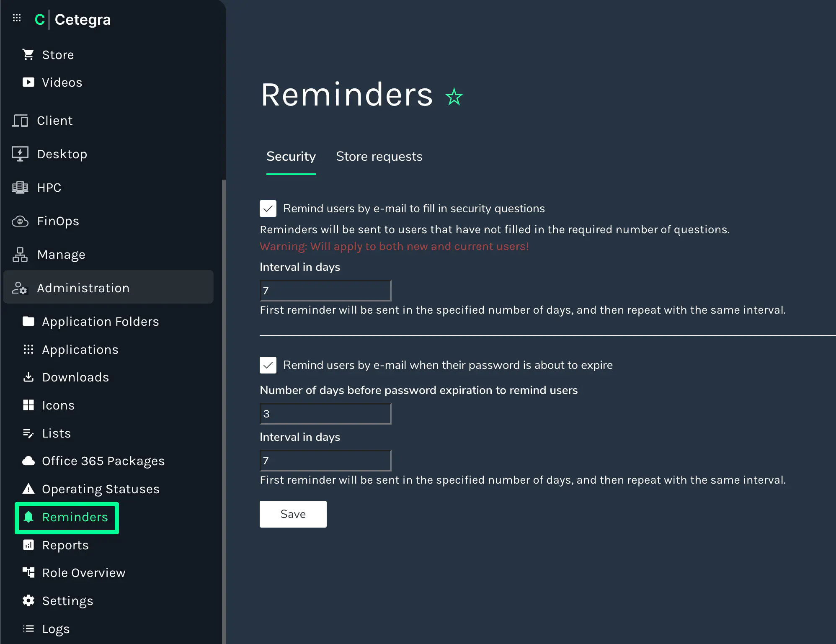Viewport: 836px width, 644px height.
Task: Open the Role Overview link
Action: [x=83, y=573]
